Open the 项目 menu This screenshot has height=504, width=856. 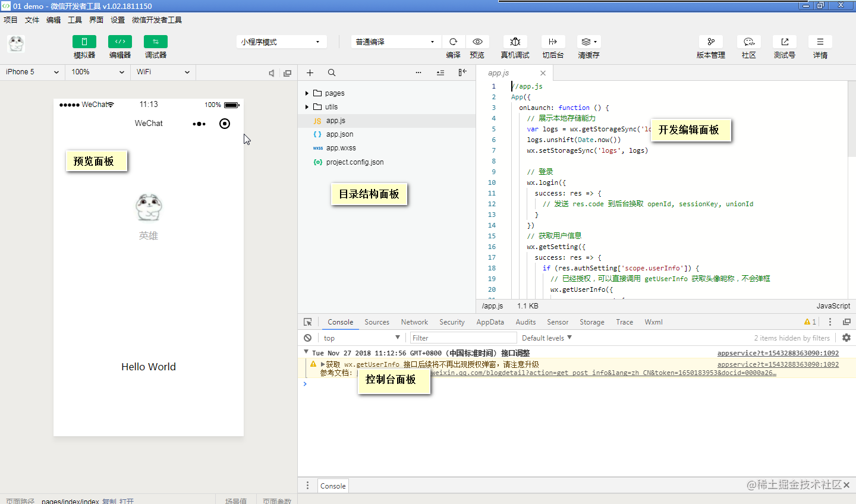[x=11, y=20]
